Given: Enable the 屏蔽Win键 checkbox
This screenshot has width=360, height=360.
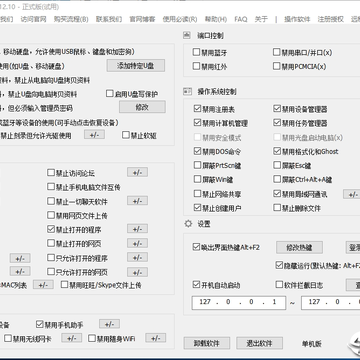Looking at the screenshot, I should pyautogui.click(x=197, y=179).
